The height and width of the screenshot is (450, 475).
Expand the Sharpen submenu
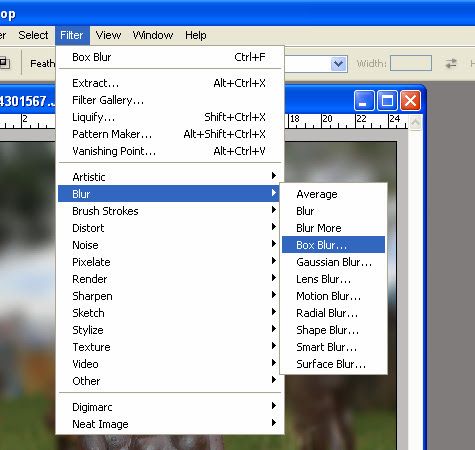click(170, 296)
